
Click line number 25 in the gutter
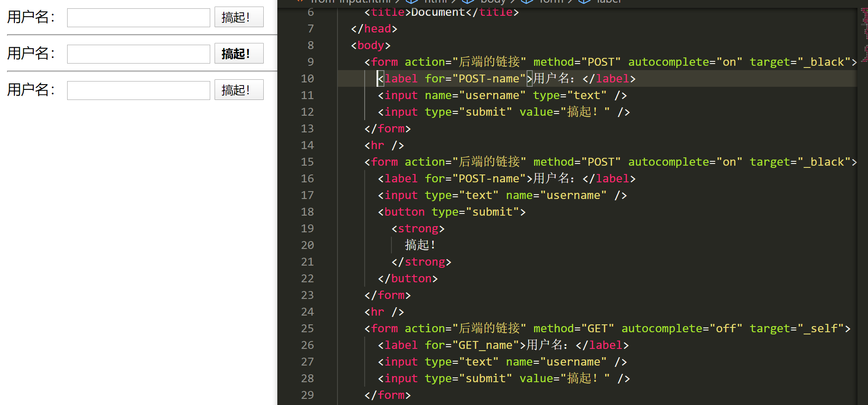[307, 328]
